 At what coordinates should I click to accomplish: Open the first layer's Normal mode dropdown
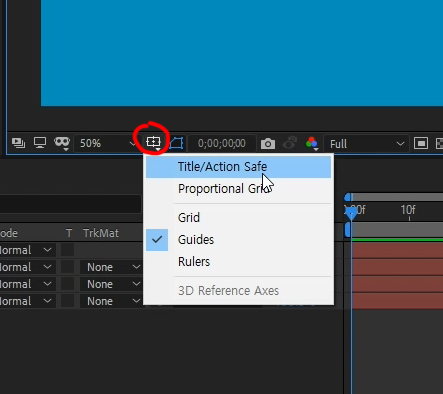click(x=27, y=250)
